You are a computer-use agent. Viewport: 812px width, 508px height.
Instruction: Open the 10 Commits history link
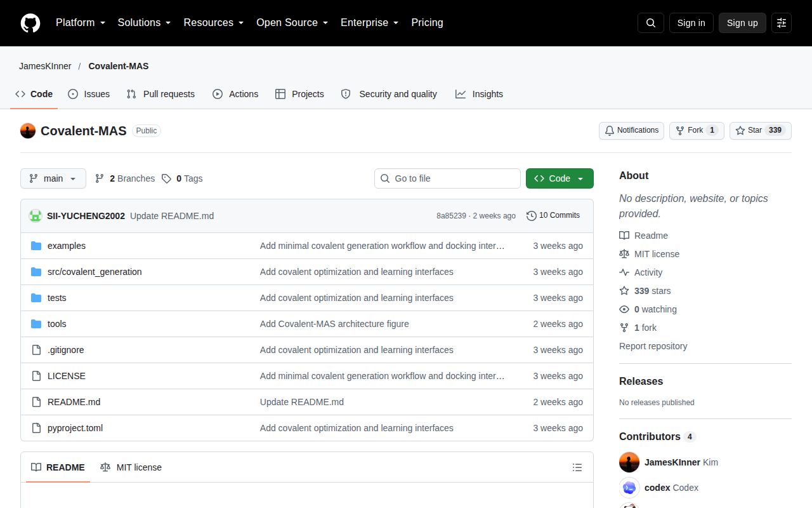point(553,216)
